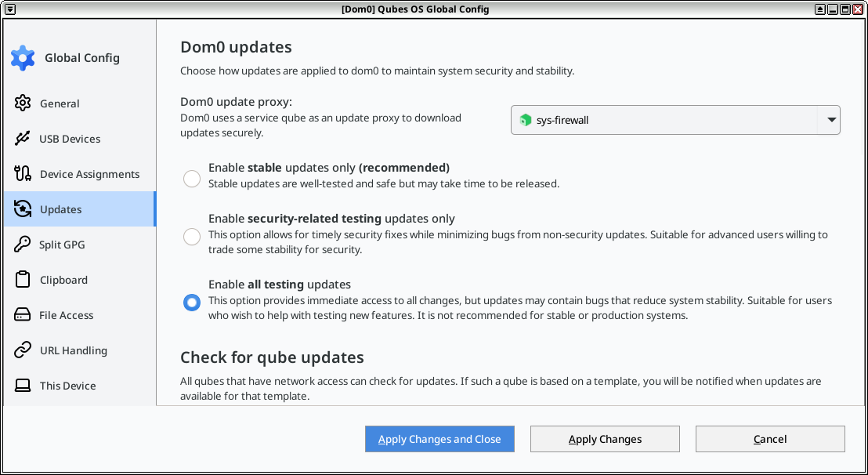Click the Device Assignments cable icon
The width and height of the screenshot is (868, 475).
point(23,174)
